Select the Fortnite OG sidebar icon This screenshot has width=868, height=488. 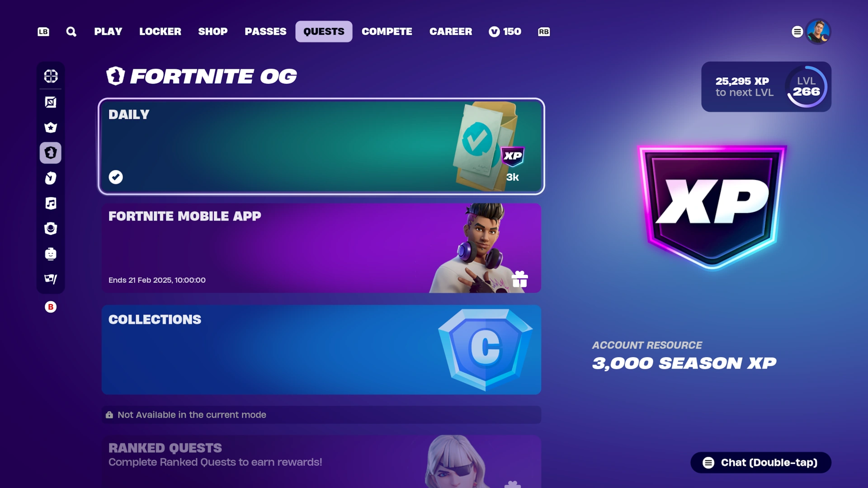(x=51, y=153)
